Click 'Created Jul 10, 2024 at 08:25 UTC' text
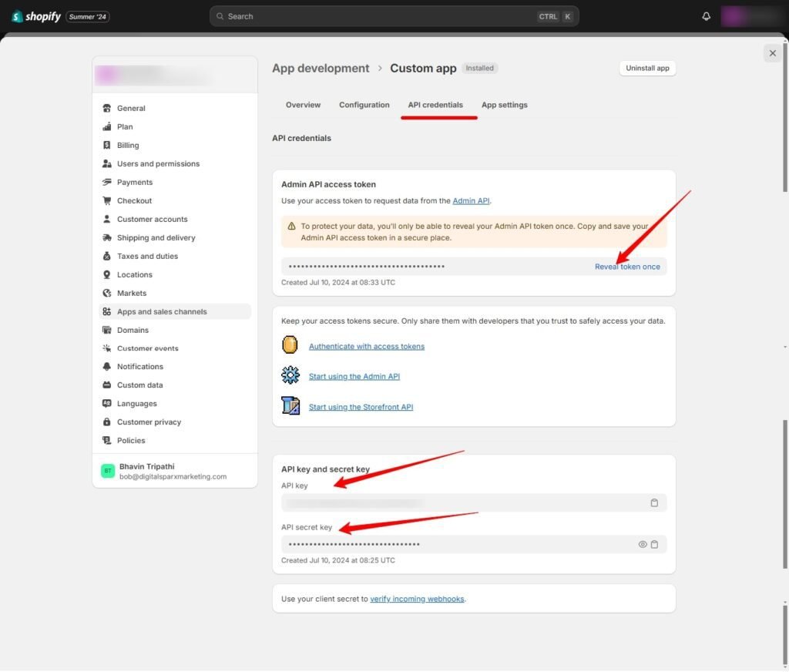Viewport: 789px width, 672px height. pyautogui.click(x=338, y=560)
